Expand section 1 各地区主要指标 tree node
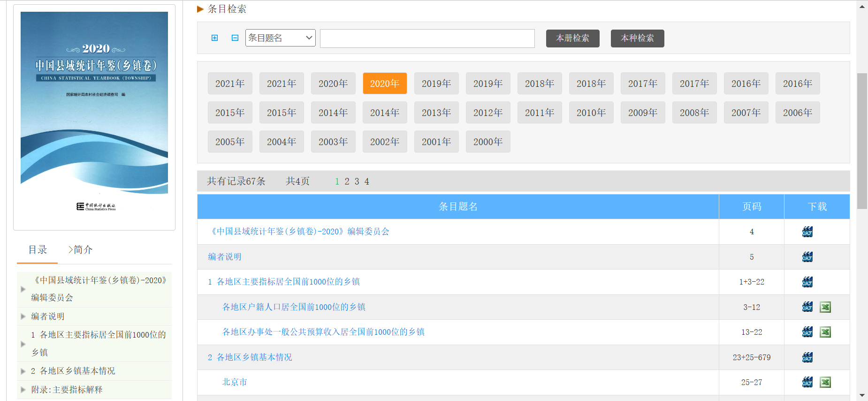This screenshot has width=868, height=401. pyautogui.click(x=23, y=344)
